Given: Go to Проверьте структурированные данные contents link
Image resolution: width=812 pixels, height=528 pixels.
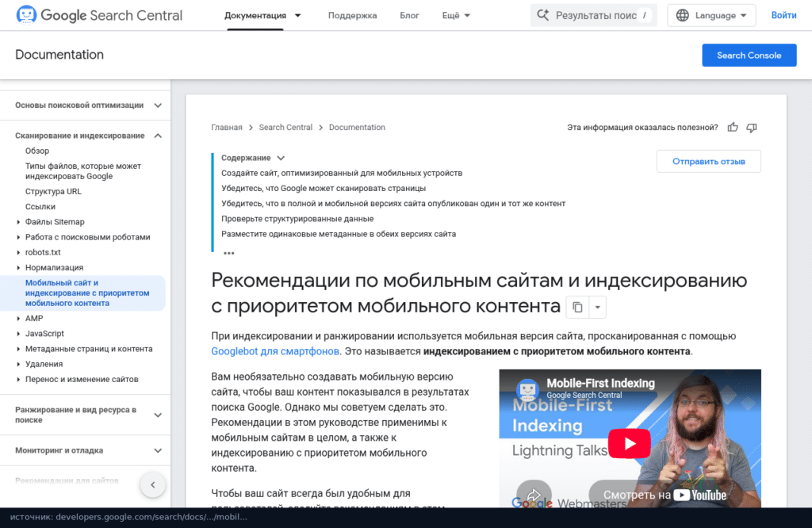Looking at the screenshot, I should [x=297, y=219].
